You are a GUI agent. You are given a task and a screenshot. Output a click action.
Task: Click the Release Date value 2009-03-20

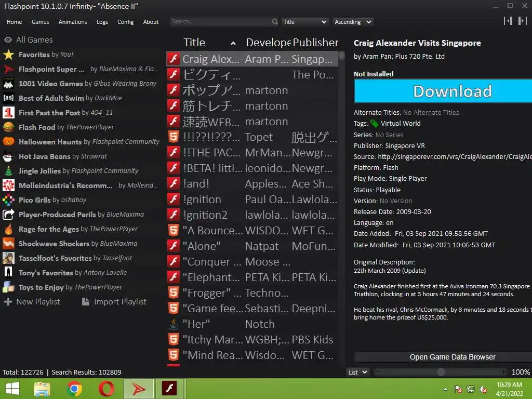point(414,212)
